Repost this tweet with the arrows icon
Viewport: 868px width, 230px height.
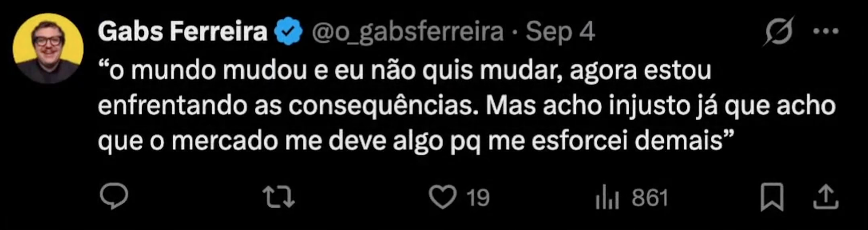tap(279, 197)
